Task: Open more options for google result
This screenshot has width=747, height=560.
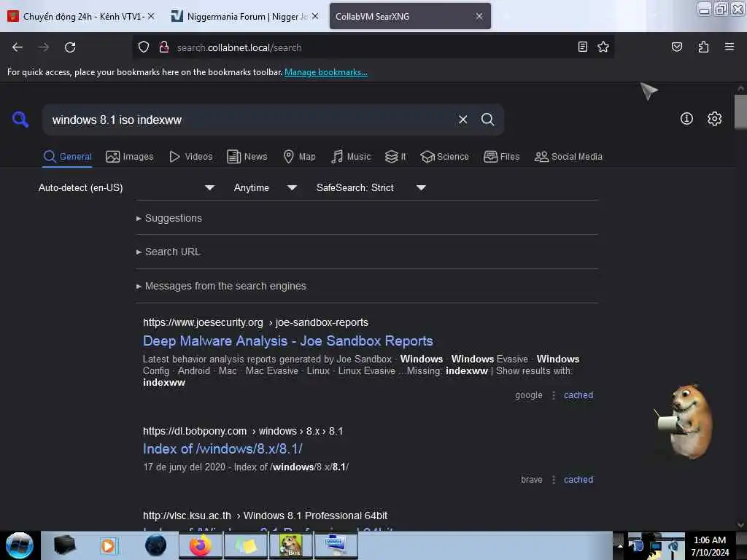Action: pos(553,395)
